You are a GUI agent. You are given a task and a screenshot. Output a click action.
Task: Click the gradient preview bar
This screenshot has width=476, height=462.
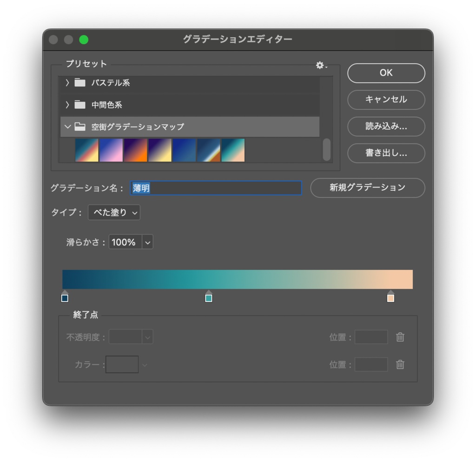[238, 279]
